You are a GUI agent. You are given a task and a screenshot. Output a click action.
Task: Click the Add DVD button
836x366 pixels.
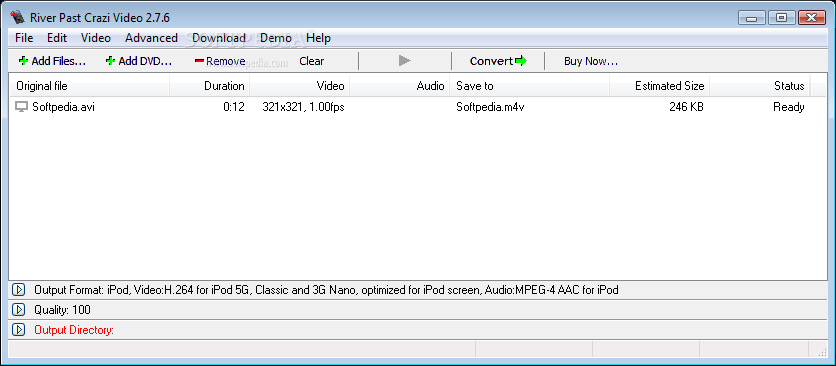tap(139, 61)
